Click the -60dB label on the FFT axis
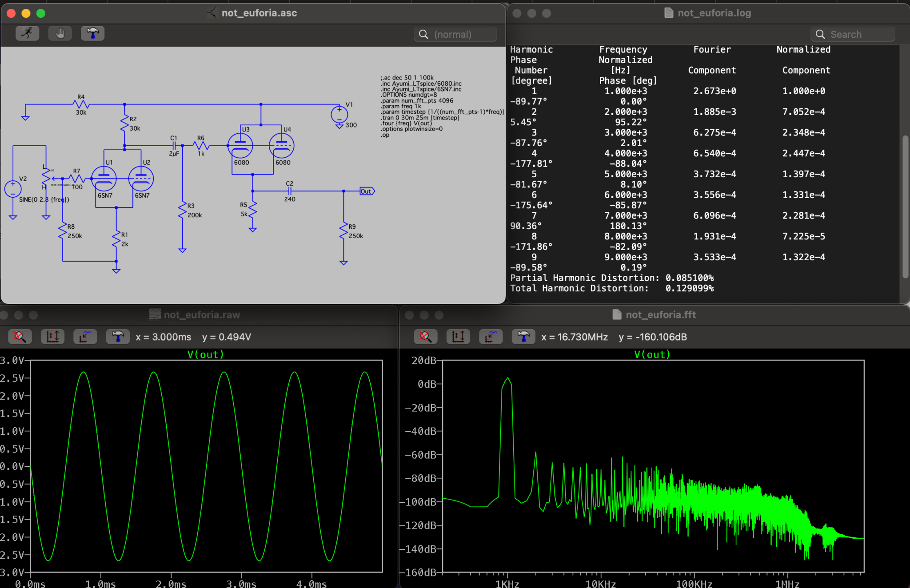This screenshot has width=910, height=588. (x=421, y=455)
